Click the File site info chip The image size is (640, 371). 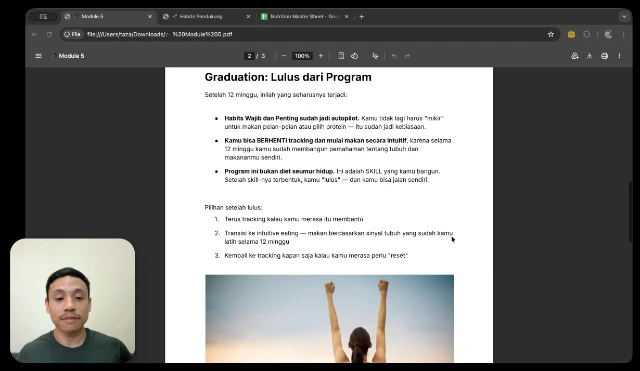72,34
